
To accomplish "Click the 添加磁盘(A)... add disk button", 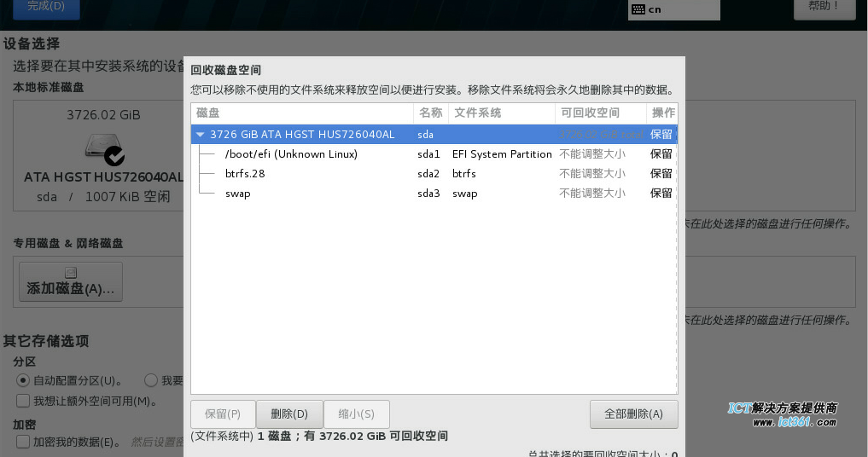I will (x=71, y=281).
